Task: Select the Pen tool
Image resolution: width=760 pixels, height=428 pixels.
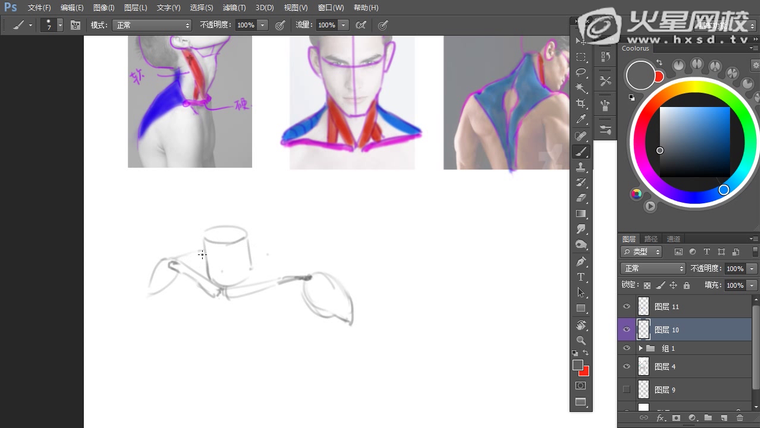Action: (581, 260)
